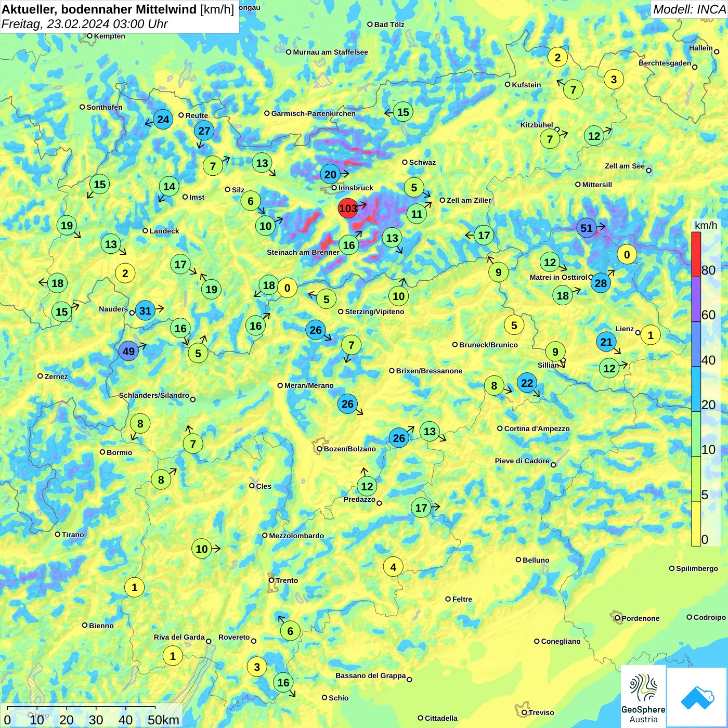Click the Garmisch-Partenkirchen label

(314, 113)
